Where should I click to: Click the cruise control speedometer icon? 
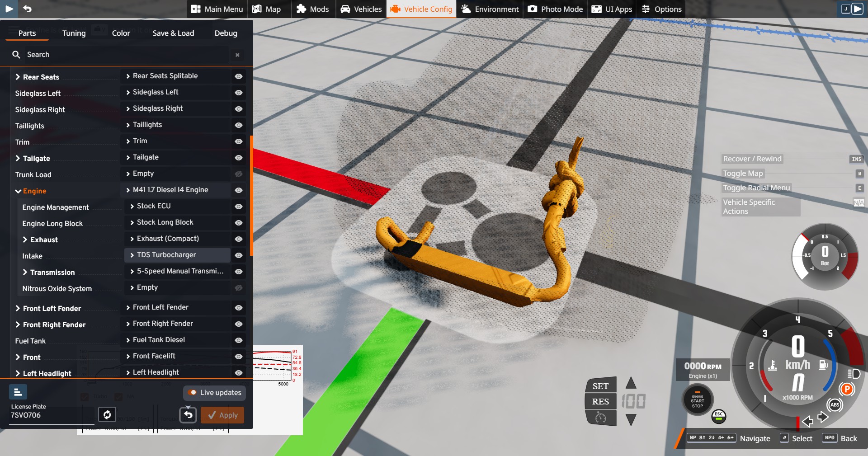(600, 418)
